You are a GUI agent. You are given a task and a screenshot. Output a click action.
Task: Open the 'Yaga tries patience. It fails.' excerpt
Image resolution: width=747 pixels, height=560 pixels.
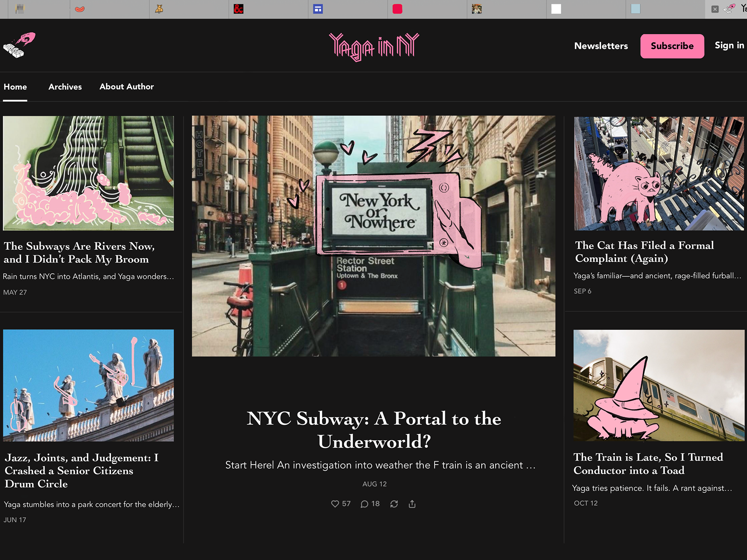coord(652,488)
